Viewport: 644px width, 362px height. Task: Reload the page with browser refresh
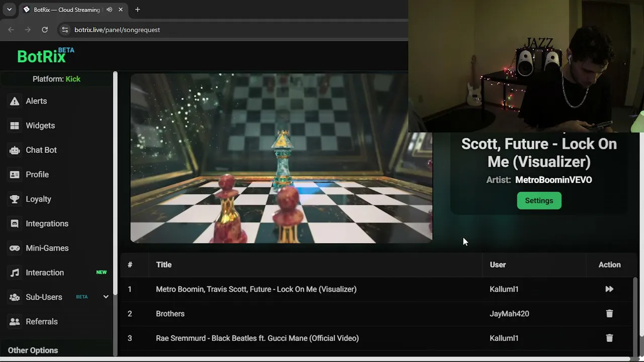tap(45, 30)
